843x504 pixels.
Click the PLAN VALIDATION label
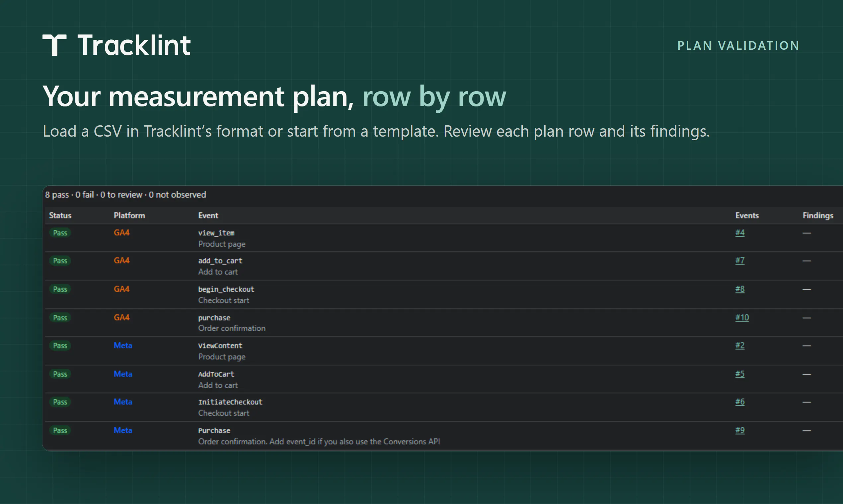[x=738, y=45]
